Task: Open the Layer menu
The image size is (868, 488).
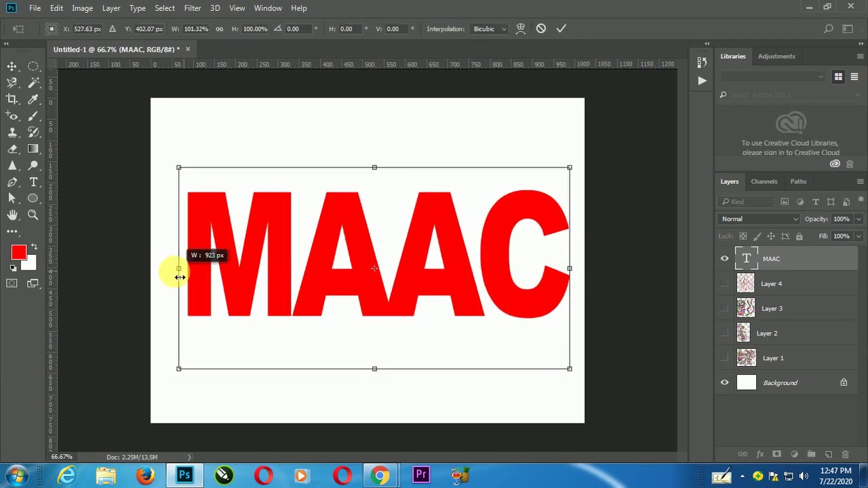Action: (x=111, y=8)
